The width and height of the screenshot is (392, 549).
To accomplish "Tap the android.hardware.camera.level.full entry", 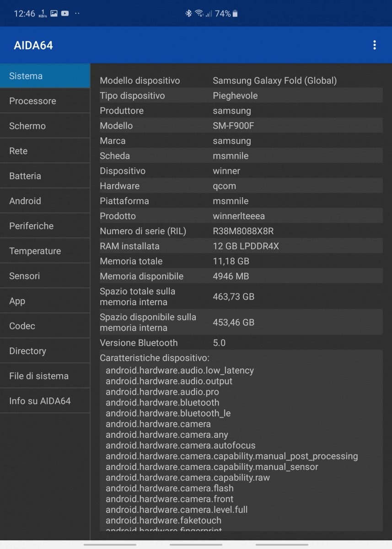I will (x=177, y=510).
